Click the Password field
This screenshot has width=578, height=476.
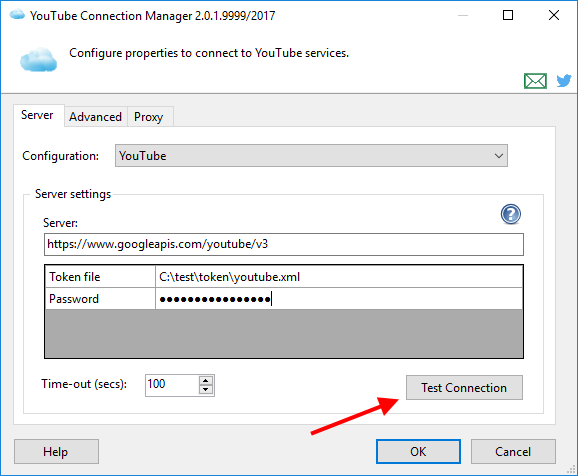(x=339, y=299)
